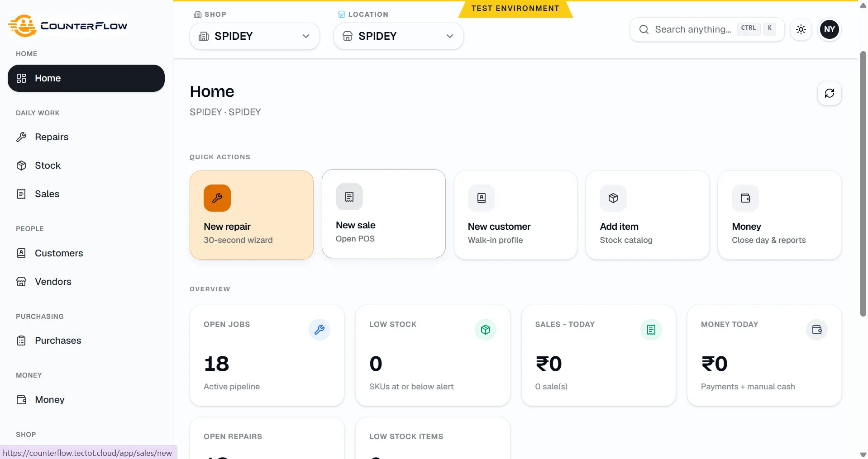Screen dimensions: 868x459
Task: Click '0 sale(s)' text
Action: [x=551, y=387]
